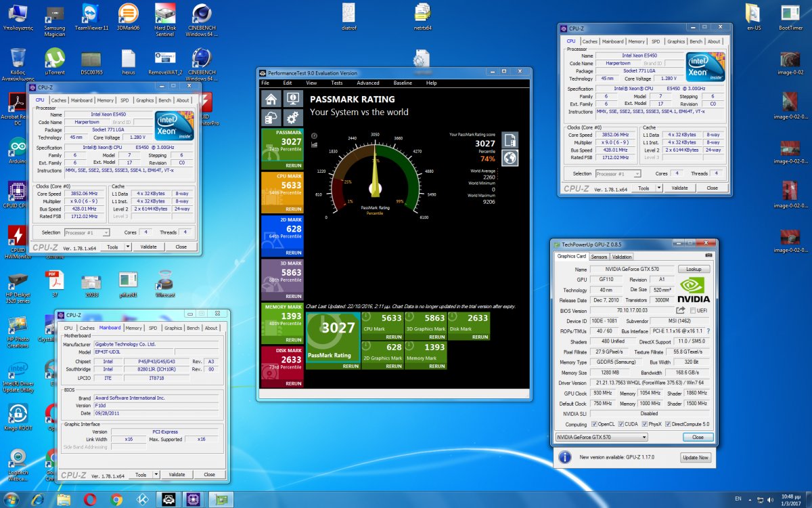Toggle the UEFI checkbox in GPU-Z
Image resolution: width=812 pixels, height=508 pixels.
tap(692, 310)
